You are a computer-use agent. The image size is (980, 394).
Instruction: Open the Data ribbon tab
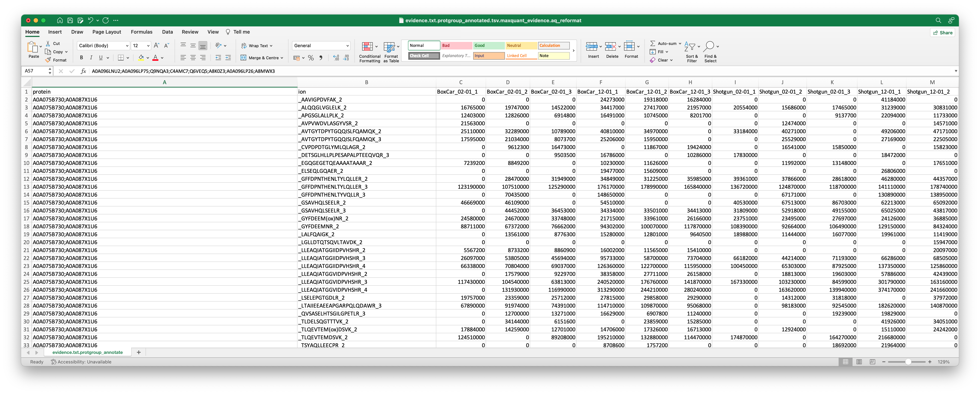(x=167, y=32)
